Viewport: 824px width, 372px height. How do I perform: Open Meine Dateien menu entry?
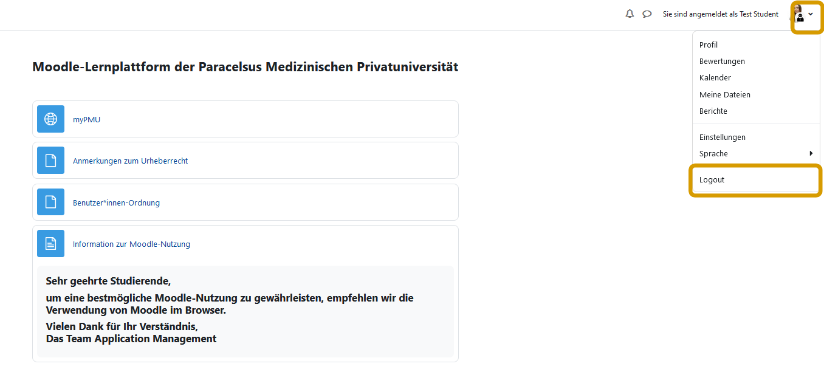coord(724,95)
